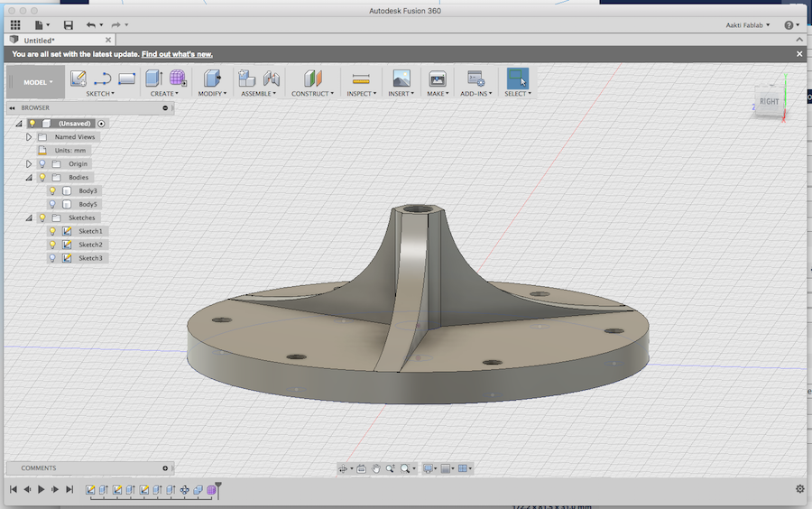Open the Data Panel grid icon
Viewport: 812px width, 509px height.
point(15,25)
